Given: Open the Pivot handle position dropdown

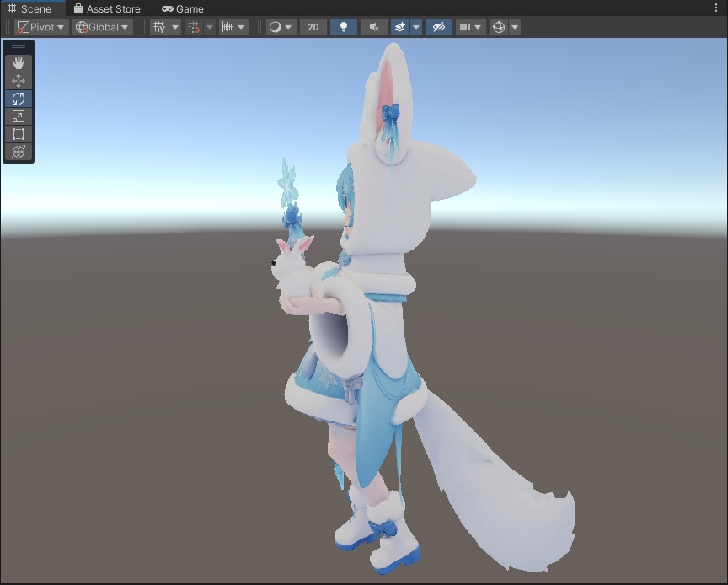Looking at the screenshot, I should pos(40,26).
